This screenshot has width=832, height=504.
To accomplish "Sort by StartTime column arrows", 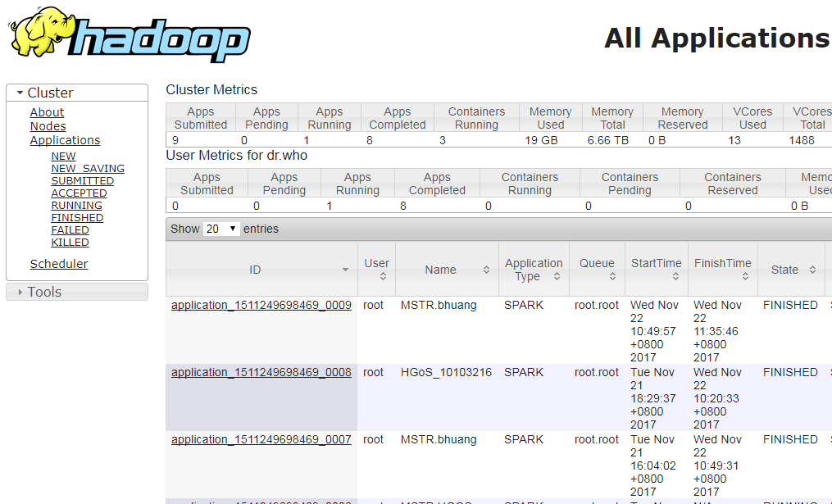I will pyautogui.click(x=675, y=277).
